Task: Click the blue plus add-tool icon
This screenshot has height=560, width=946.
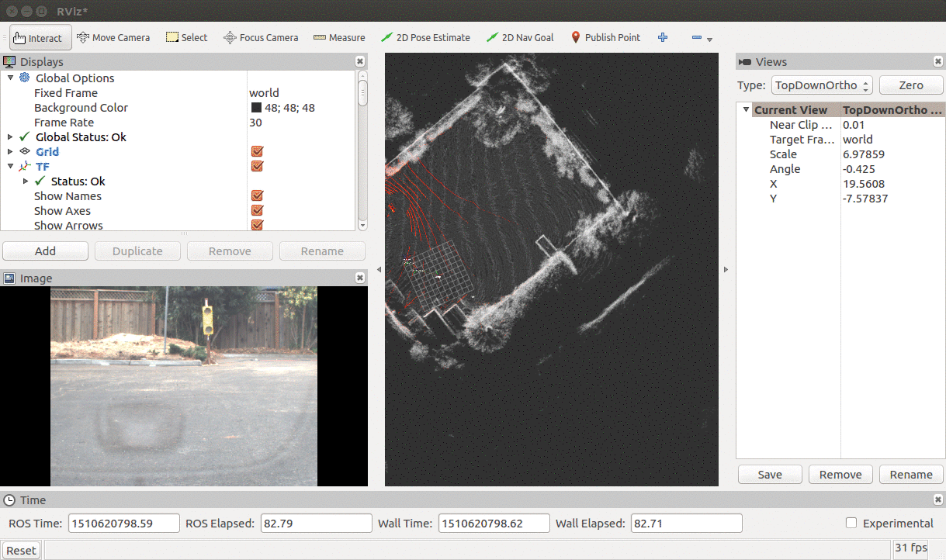Action: click(663, 37)
